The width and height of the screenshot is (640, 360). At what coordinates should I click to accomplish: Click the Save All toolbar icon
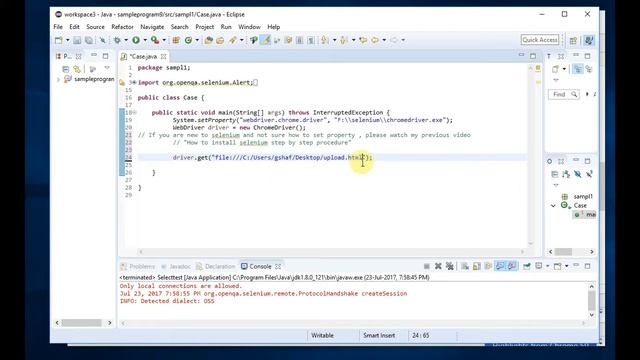(x=89, y=40)
